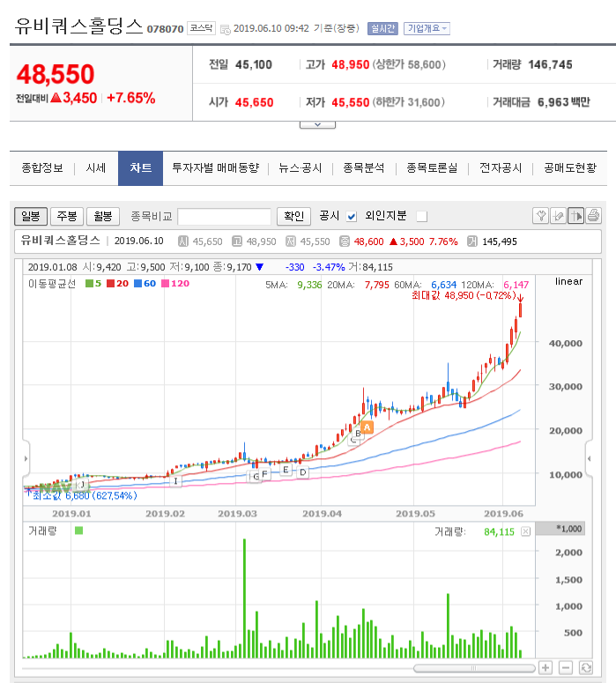
Task: Click the 거래량 146,745 value
Action: 550,65
